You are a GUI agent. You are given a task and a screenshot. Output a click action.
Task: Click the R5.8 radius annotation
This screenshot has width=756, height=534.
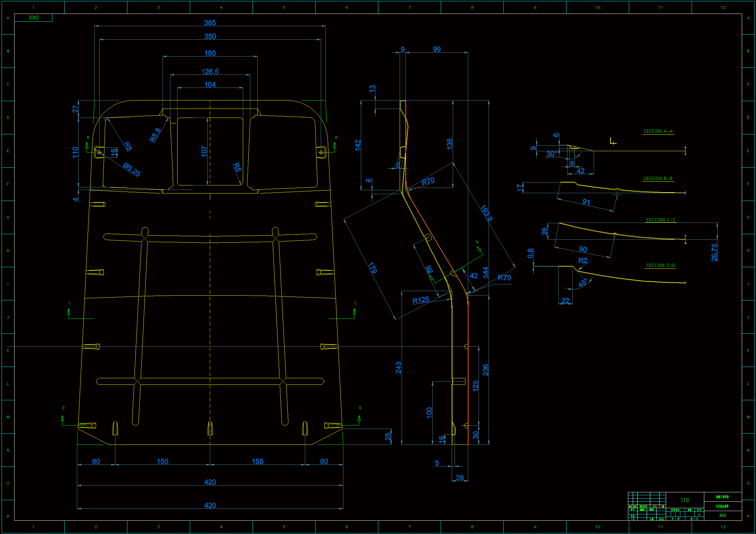click(x=155, y=135)
